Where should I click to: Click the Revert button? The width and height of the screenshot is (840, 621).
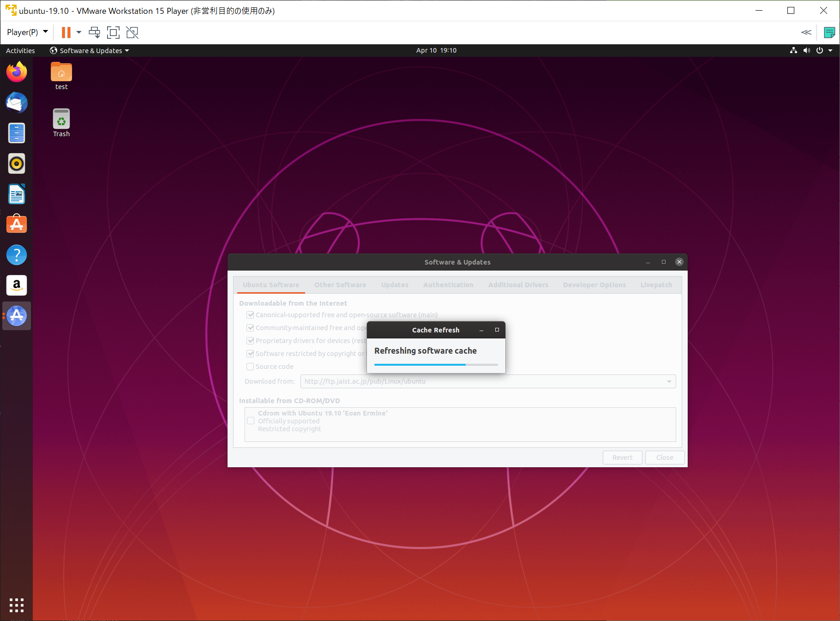point(623,458)
